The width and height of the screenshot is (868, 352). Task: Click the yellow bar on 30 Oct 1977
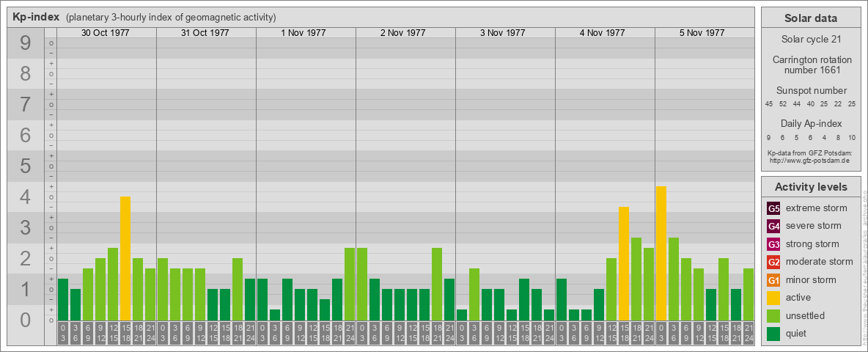(x=125, y=258)
